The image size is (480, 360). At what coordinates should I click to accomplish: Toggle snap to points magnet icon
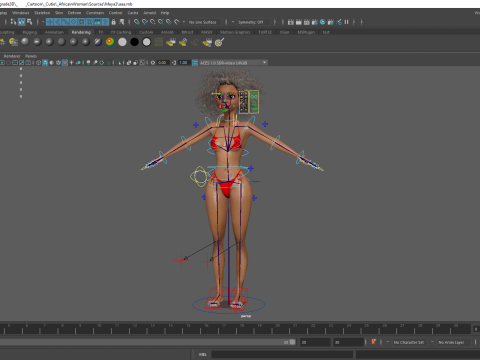pyautogui.click(x=153, y=22)
